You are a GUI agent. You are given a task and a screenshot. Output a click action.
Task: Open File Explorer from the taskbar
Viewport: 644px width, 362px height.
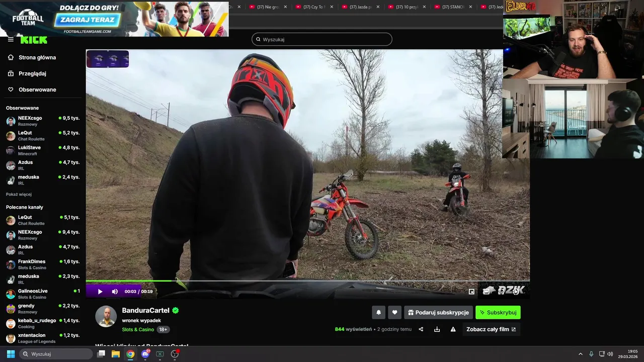tap(116, 354)
